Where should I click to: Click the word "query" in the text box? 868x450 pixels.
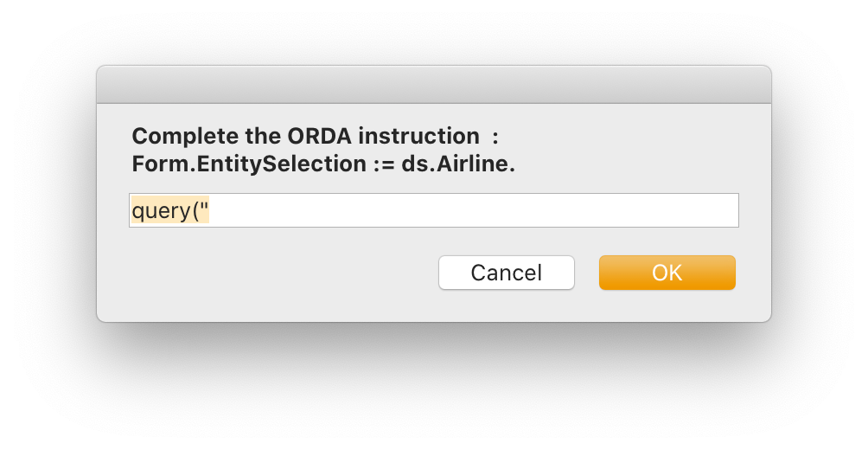(161, 211)
